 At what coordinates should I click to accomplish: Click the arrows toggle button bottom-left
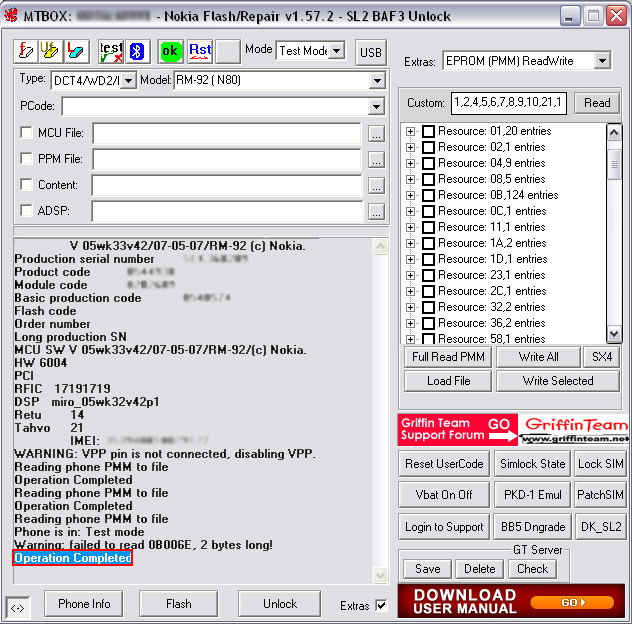18,608
